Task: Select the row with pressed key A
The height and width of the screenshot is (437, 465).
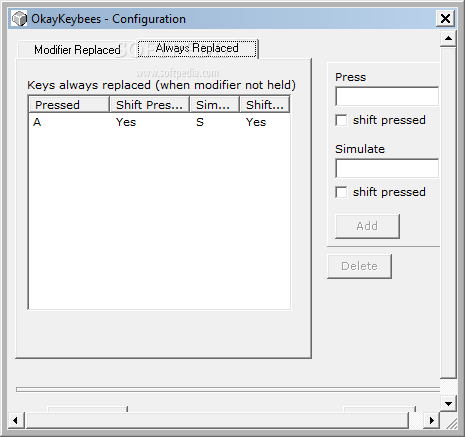Action: point(159,122)
